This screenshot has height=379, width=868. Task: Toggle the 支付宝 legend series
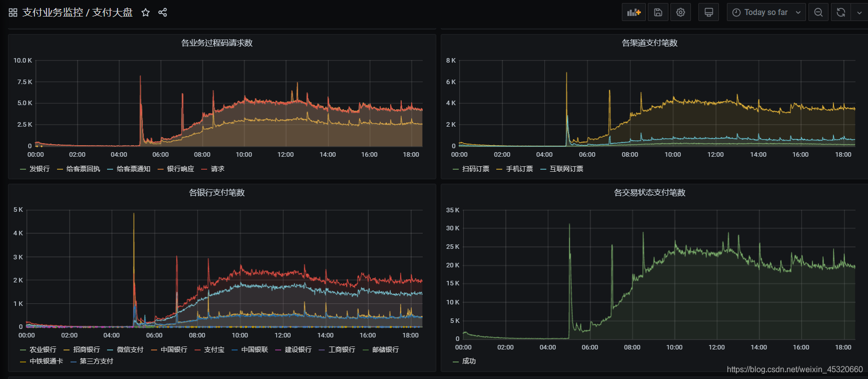tap(214, 350)
